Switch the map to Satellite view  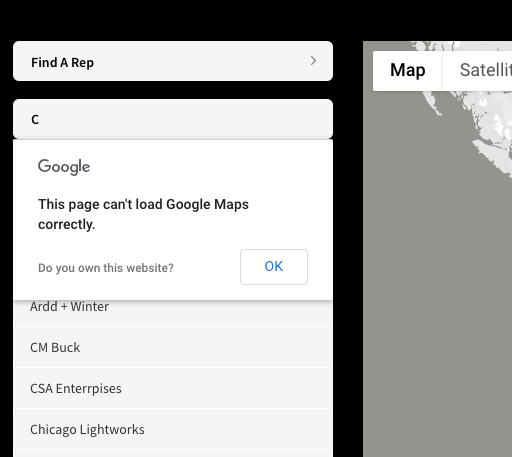[x=478, y=70]
